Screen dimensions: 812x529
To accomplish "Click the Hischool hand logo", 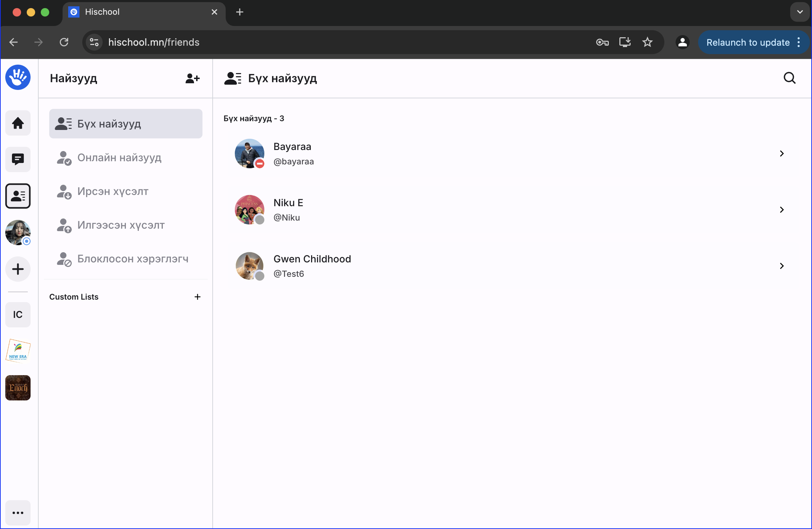I will point(18,77).
